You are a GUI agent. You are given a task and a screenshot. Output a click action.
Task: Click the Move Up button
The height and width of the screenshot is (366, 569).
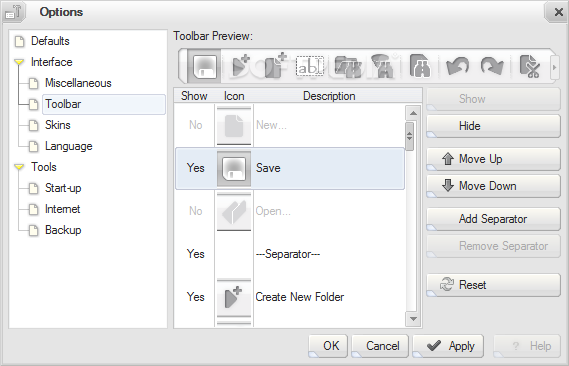pos(494,159)
